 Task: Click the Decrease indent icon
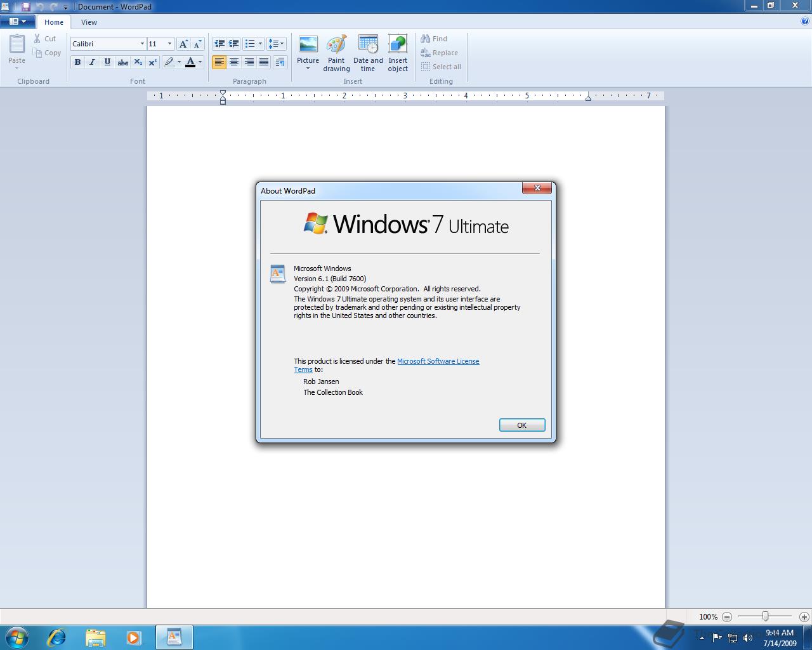(x=219, y=44)
